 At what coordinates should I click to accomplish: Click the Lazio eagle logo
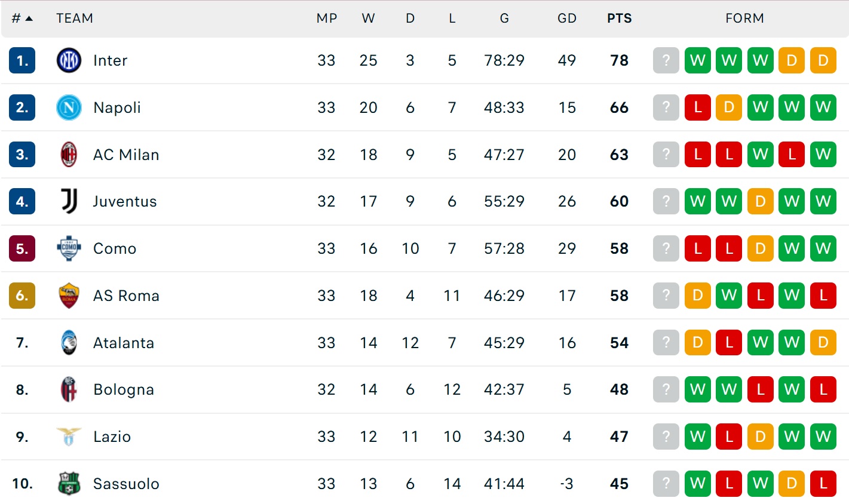[69, 437]
